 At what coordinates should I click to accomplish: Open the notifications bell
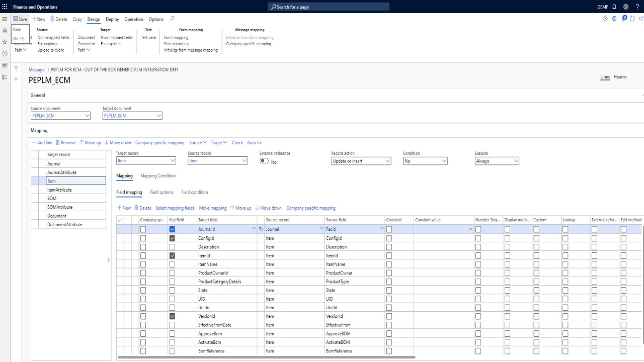pyautogui.click(x=614, y=7)
